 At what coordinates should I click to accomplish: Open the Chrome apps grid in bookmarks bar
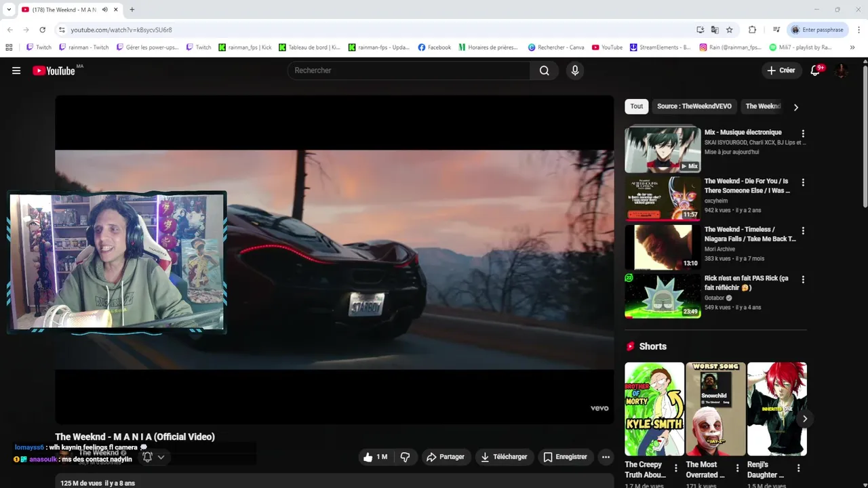[x=9, y=47]
